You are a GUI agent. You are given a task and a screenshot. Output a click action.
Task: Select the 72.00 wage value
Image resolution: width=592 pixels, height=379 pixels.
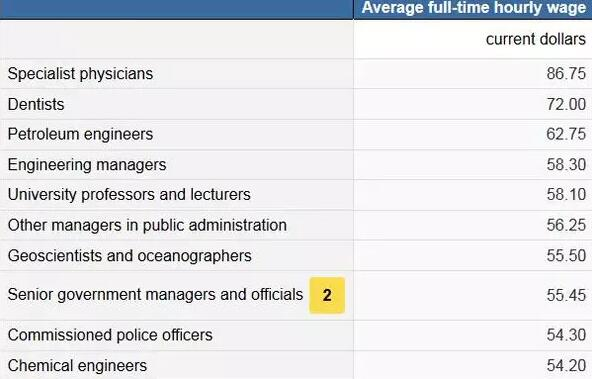[566, 104]
